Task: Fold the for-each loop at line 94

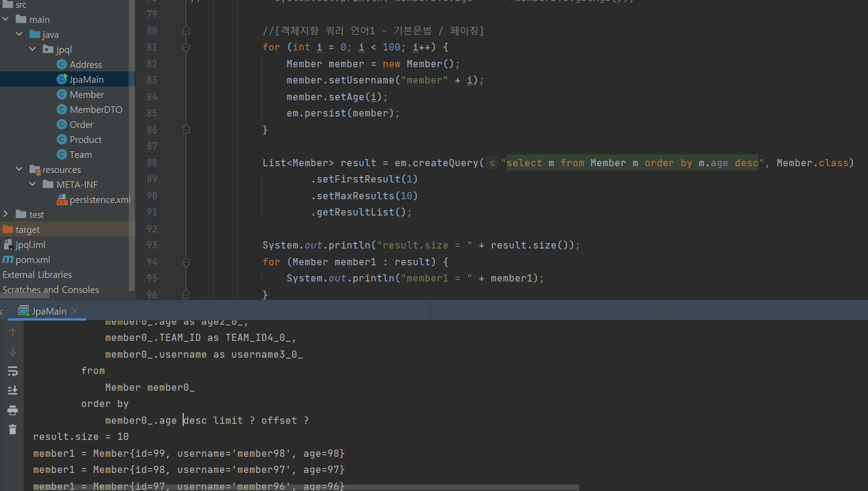Action: pyautogui.click(x=186, y=262)
